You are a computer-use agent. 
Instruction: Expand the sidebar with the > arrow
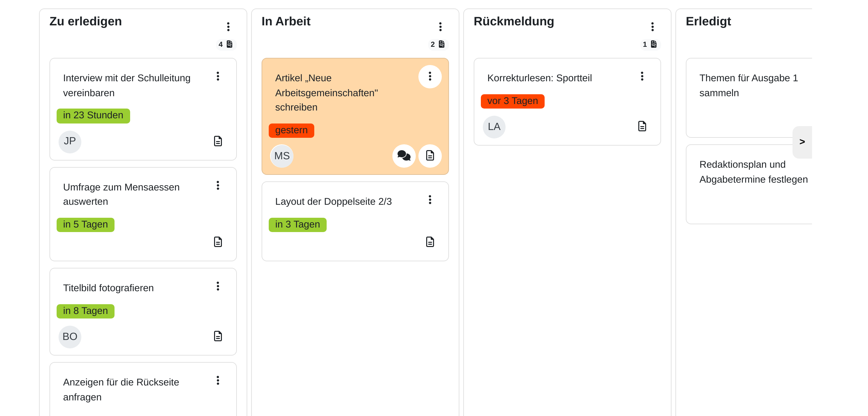pos(802,142)
